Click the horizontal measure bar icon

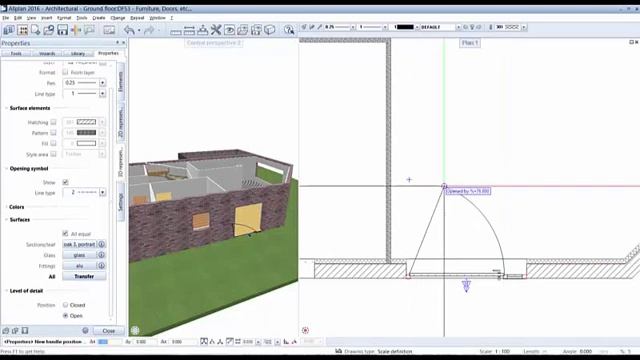(176, 31)
